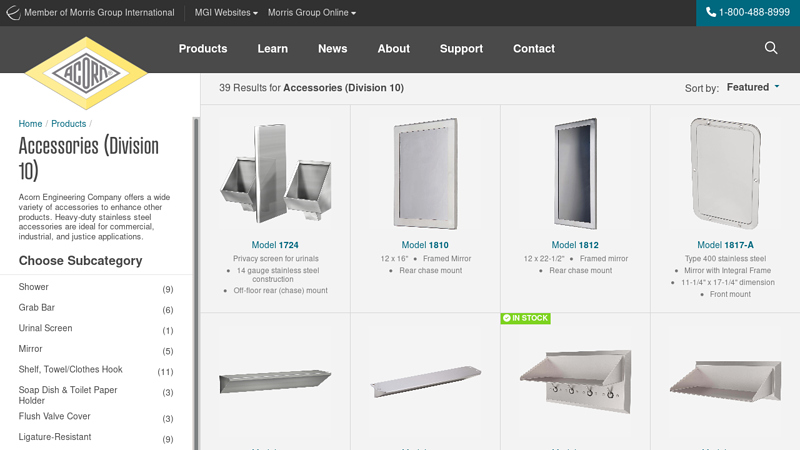The width and height of the screenshot is (800, 450).
Task: Click the Acorn diamond logo
Action: click(86, 73)
